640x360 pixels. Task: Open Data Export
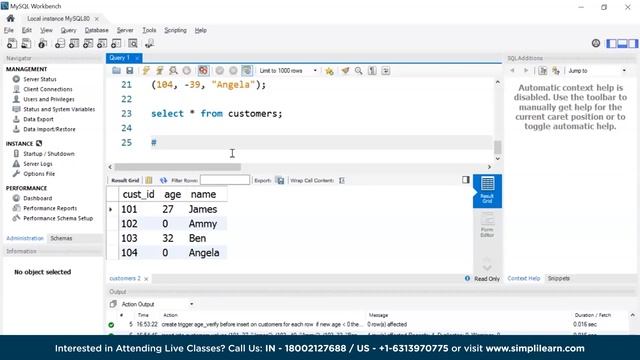(38, 119)
